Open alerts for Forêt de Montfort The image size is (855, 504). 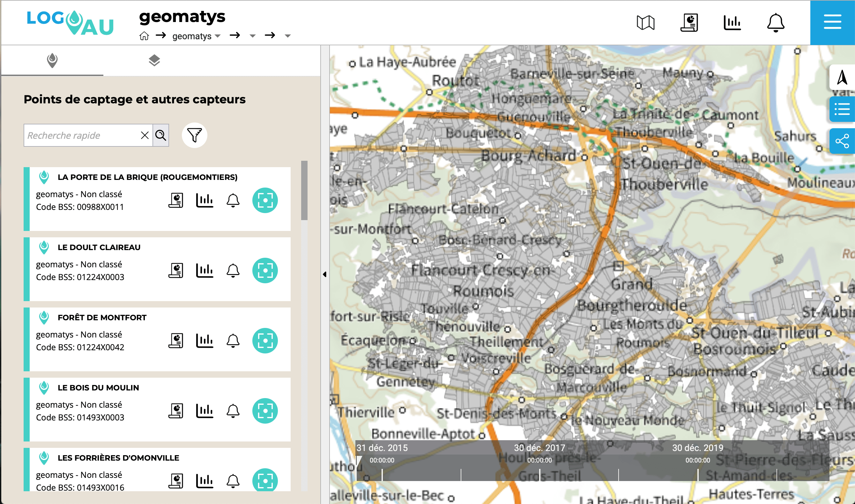tap(233, 341)
